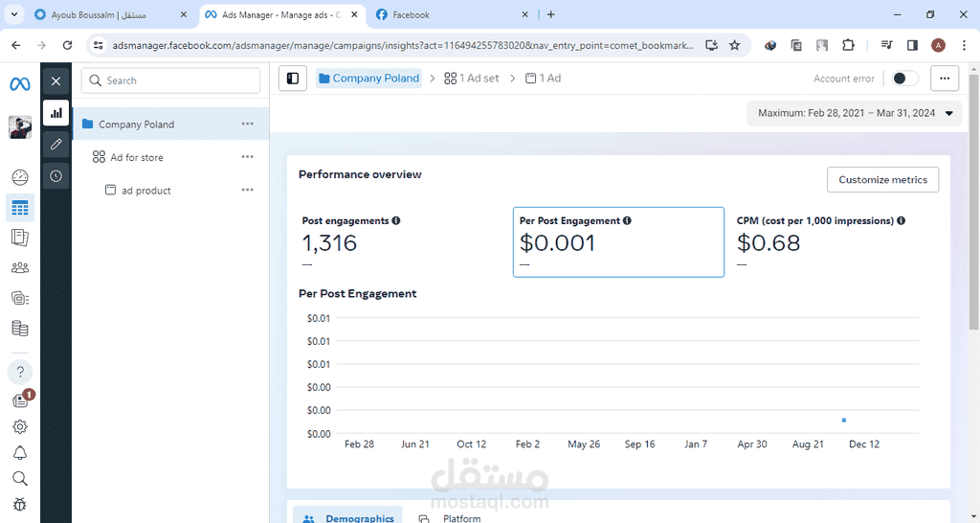
Task: Click the Search campaigns input field
Action: point(170,80)
